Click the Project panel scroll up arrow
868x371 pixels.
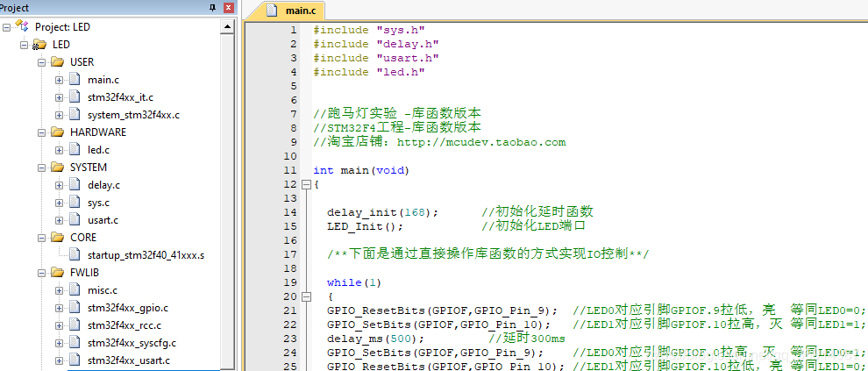[227, 26]
